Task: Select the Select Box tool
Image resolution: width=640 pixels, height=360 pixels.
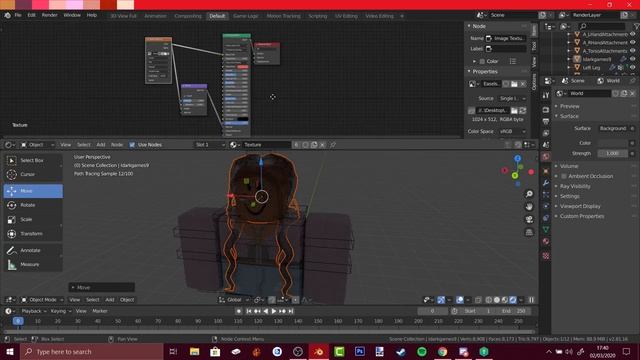Action: tap(33, 160)
